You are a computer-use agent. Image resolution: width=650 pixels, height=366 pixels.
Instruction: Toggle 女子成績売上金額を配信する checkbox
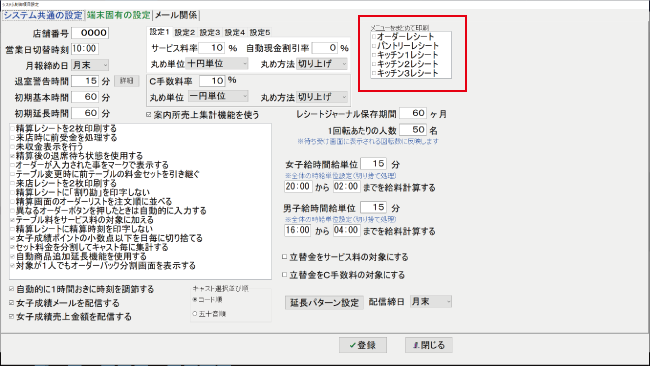coord(12,317)
